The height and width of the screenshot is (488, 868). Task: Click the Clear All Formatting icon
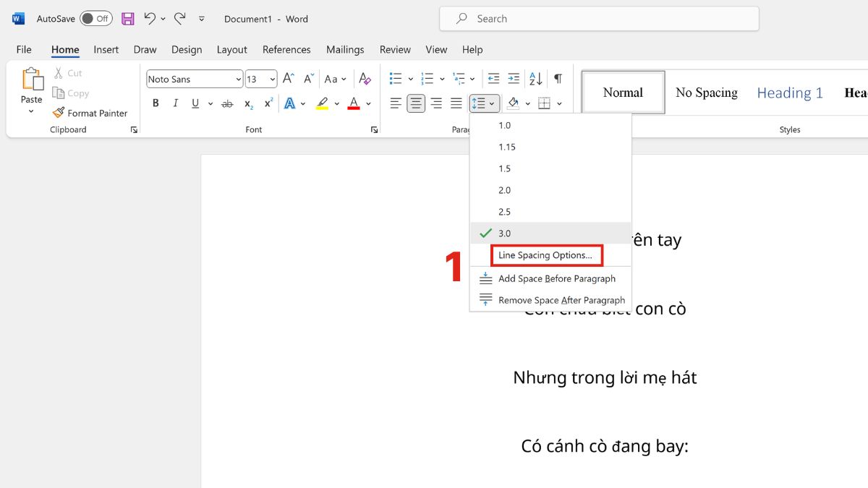(x=365, y=79)
